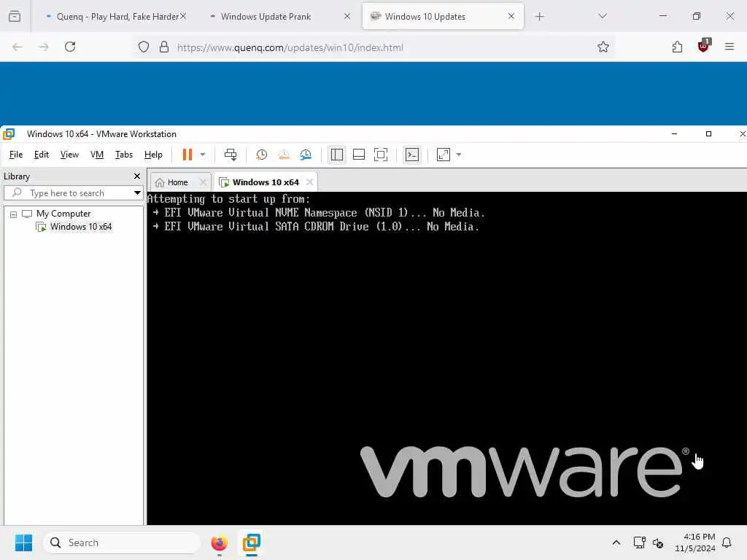Open a new browser tab
This screenshot has height=560, width=747.
click(x=539, y=17)
